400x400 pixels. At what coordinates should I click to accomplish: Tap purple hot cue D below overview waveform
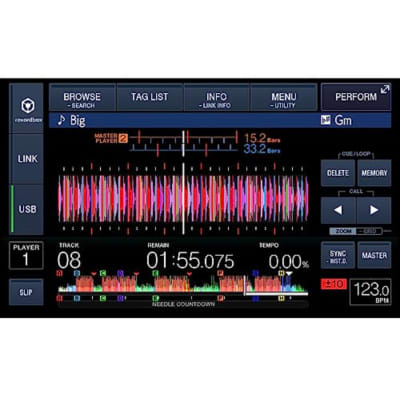coord(120,298)
